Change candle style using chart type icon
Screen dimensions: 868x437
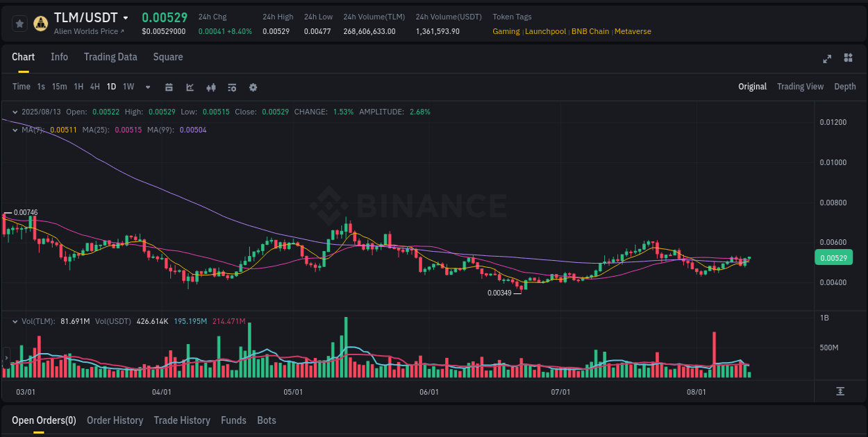coord(189,87)
